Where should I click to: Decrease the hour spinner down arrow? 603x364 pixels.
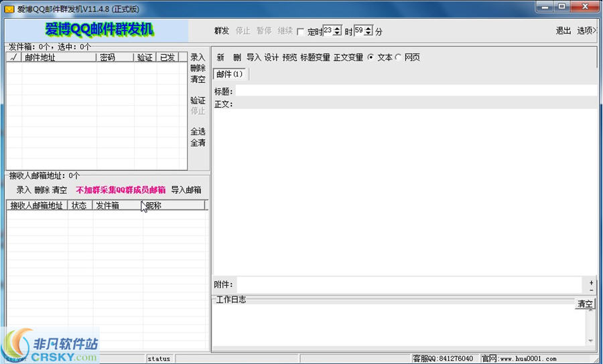[337, 33]
